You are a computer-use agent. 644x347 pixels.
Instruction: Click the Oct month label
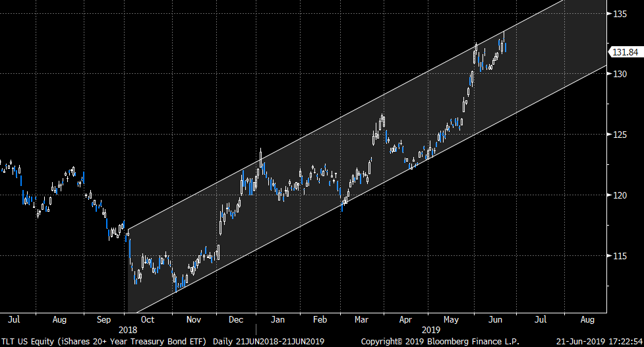[148, 319]
